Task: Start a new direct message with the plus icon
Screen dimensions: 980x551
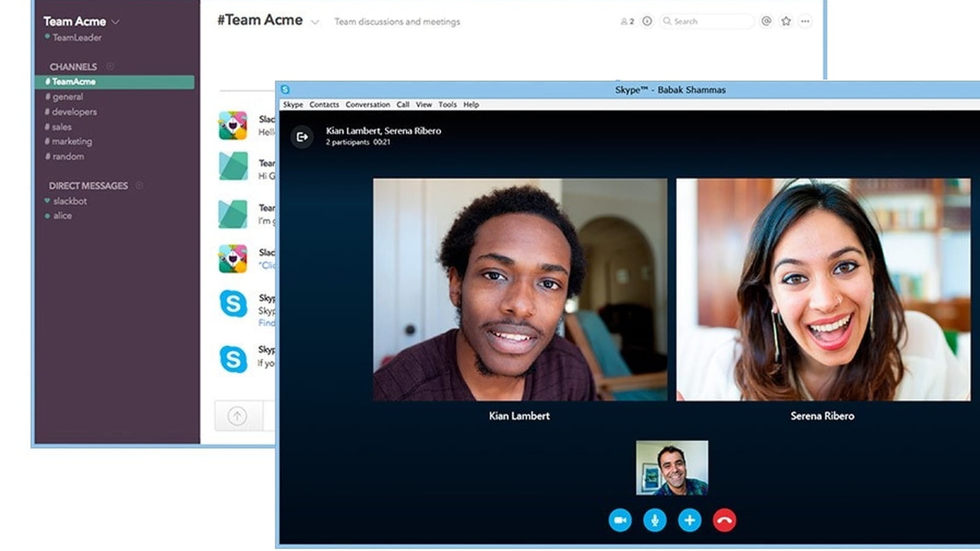Action: 139,185
